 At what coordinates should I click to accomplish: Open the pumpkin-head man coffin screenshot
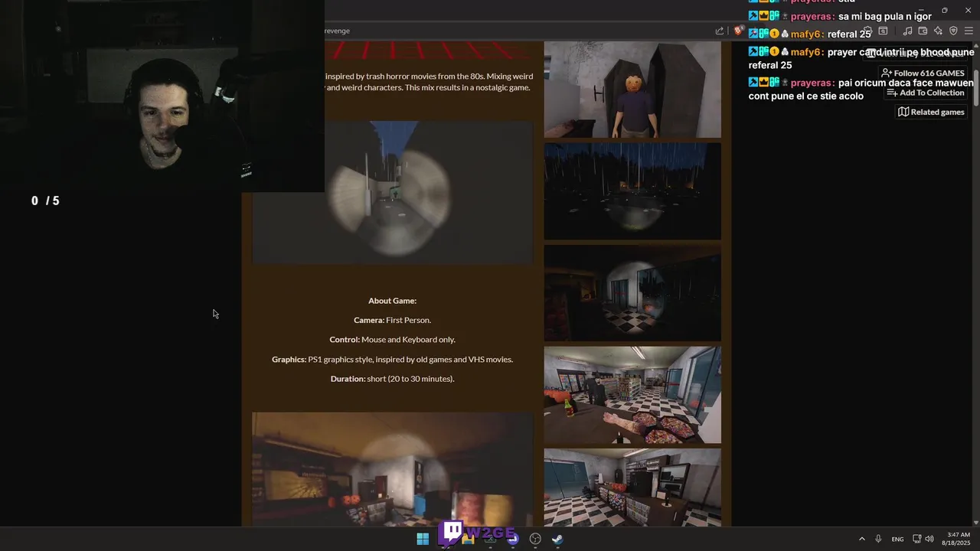point(632,90)
